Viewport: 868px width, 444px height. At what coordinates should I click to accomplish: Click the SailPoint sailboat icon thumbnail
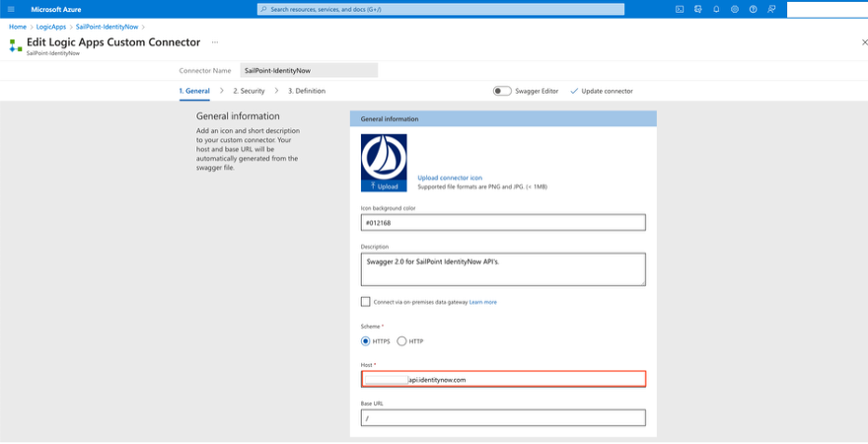tap(384, 157)
